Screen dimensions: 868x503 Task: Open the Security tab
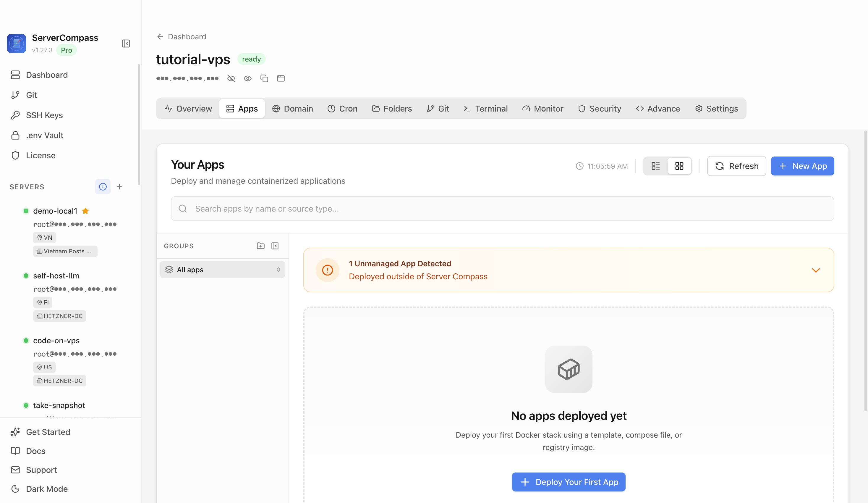click(600, 109)
